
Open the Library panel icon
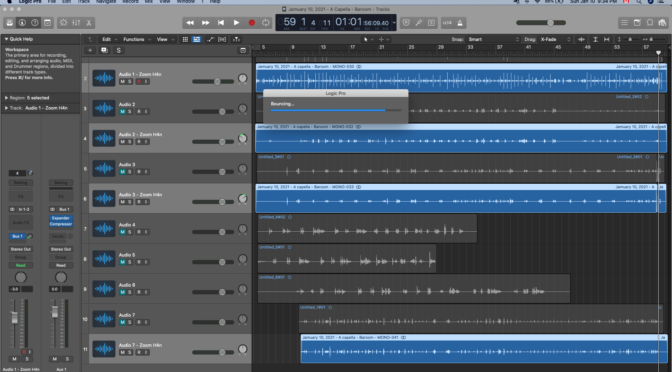tap(9, 23)
